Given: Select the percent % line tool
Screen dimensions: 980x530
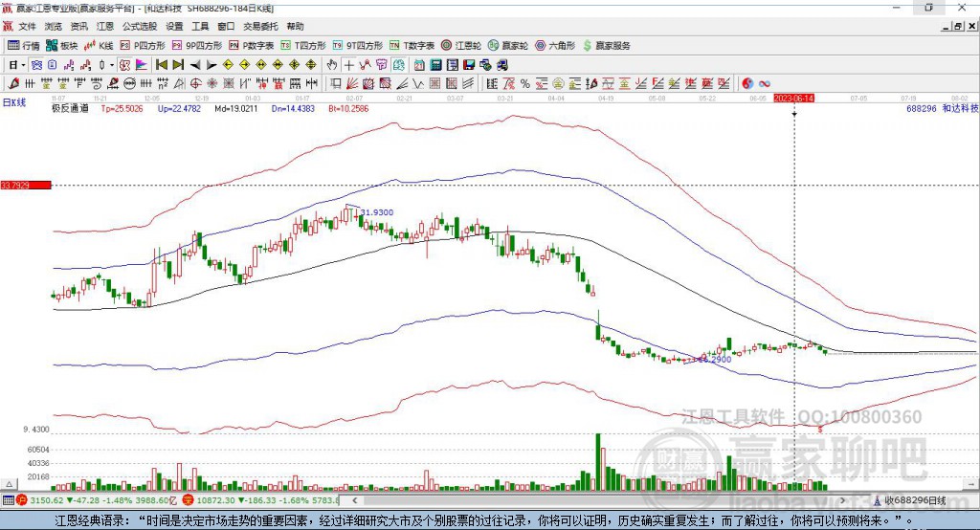Looking at the screenshot, I should tap(525, 84).
